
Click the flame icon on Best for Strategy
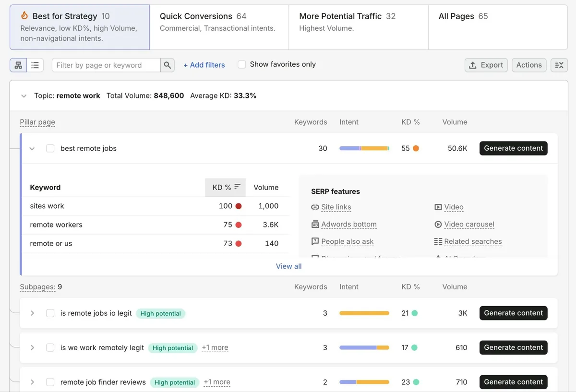[24, 16]
